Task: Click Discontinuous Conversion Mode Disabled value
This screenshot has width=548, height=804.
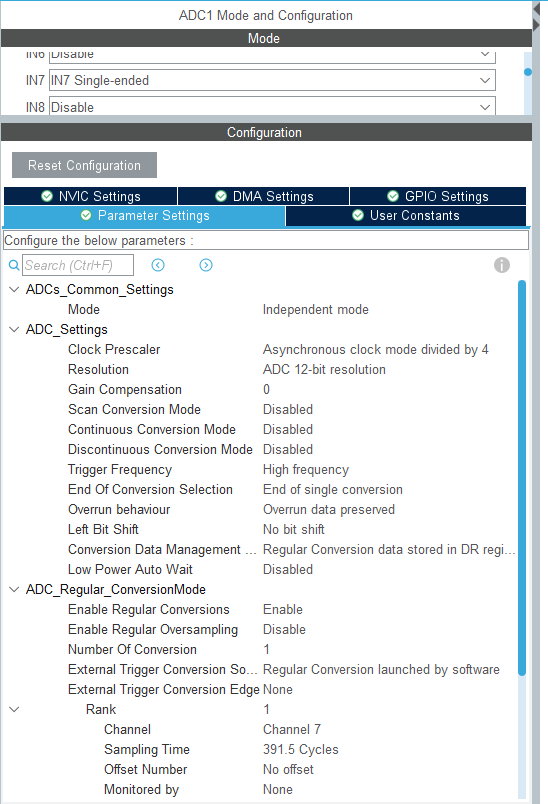Action: coord(288,450)
